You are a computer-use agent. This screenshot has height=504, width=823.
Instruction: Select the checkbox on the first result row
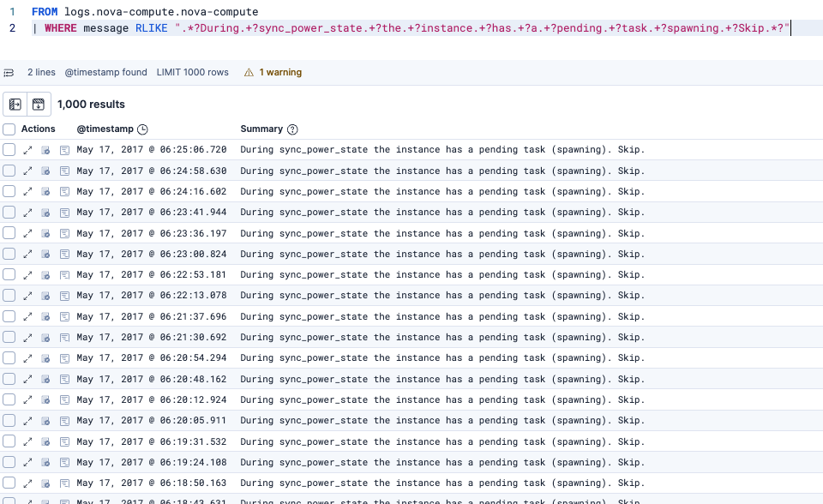coord(9,149)
